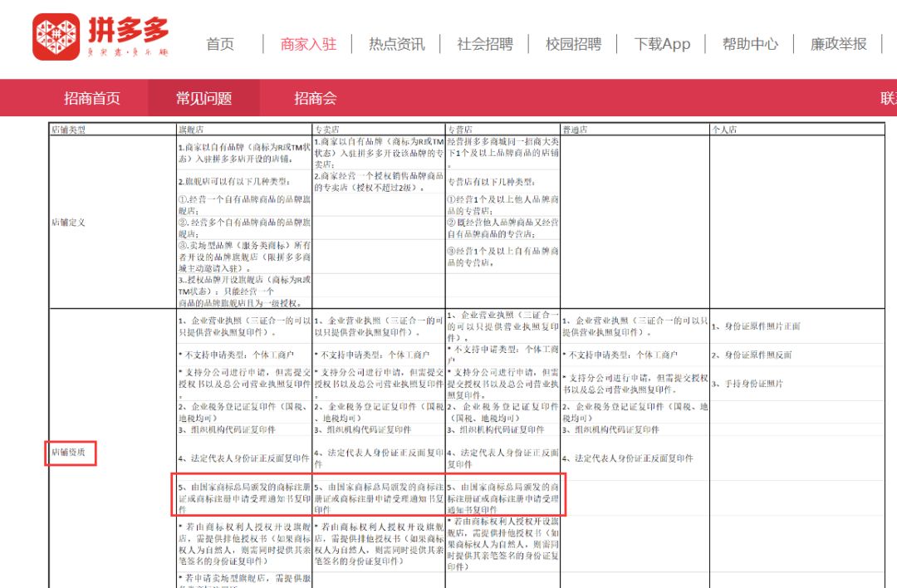Click '2、身份证原件照片反面' in 个人店 column
The image size is (897, 588).
(x=752, y=355)
